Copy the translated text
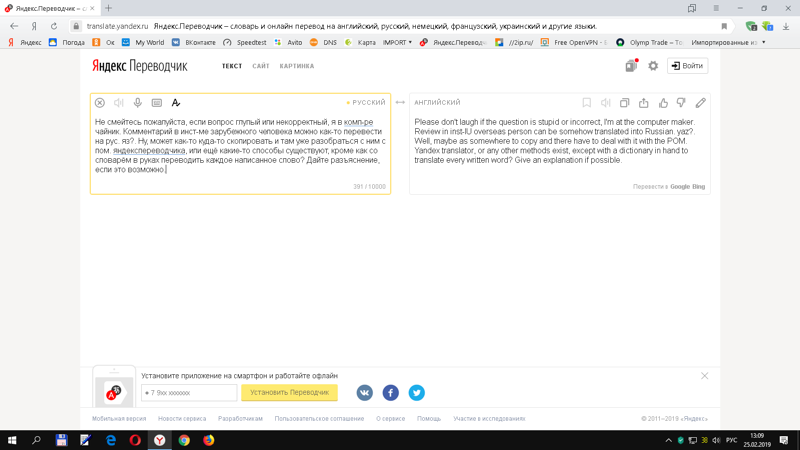The height and width of the screenshot is (450, 800). (624, 103)
